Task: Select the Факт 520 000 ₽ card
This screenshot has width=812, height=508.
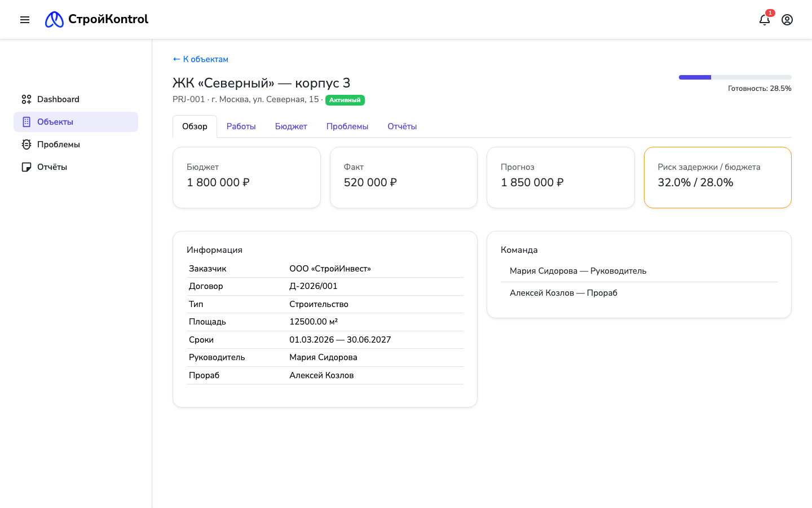Action: (404, 177)
